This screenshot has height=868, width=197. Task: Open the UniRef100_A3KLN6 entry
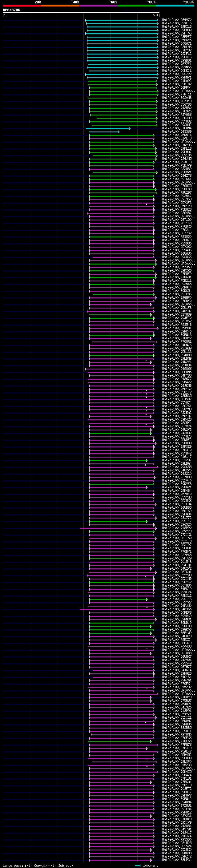click(x=177, y=47)
